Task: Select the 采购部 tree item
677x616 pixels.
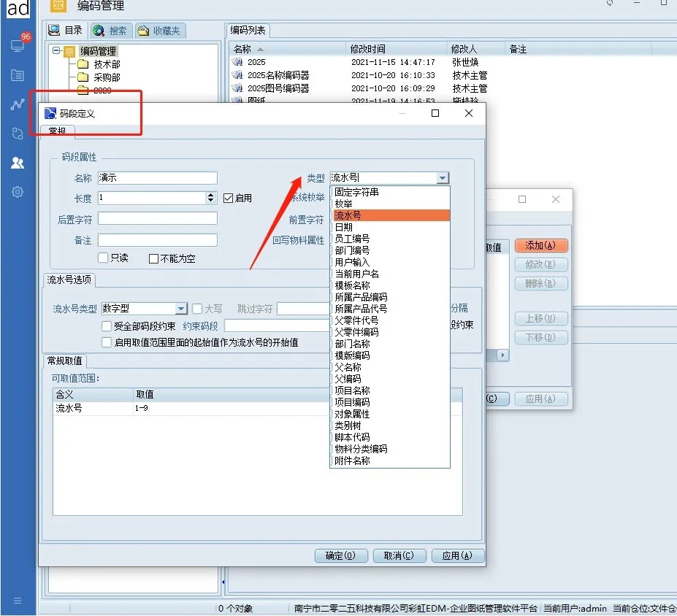Action: pos(107,77)
